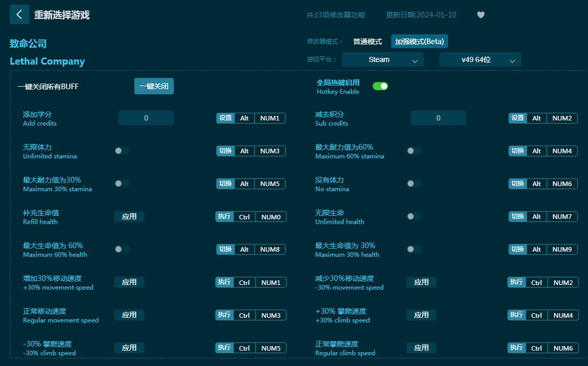Click NUM8 key of Maximum 60% health hotkey

click(x=270, y=249)
